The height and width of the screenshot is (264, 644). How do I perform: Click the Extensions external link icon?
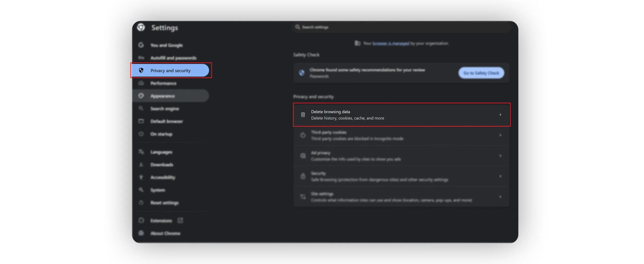pos(180,221)
